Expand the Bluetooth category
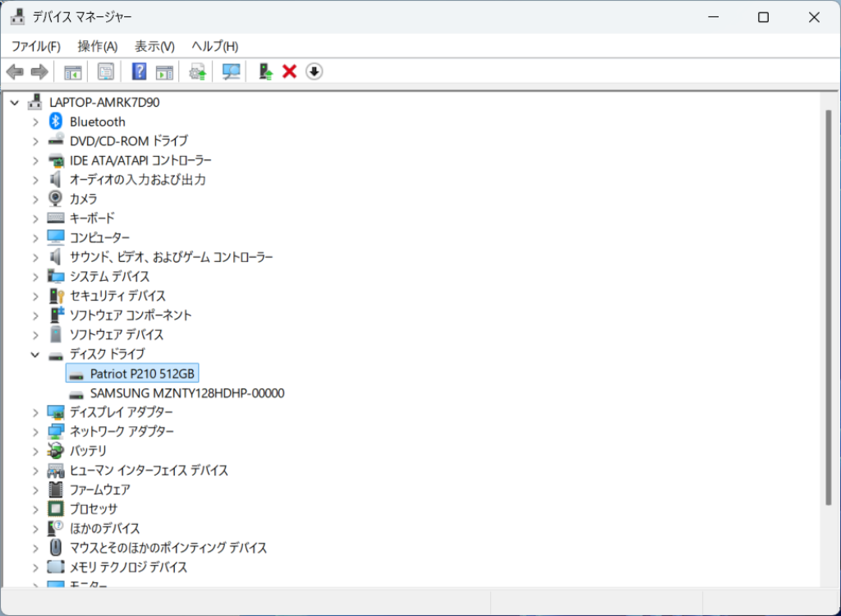 34,122
